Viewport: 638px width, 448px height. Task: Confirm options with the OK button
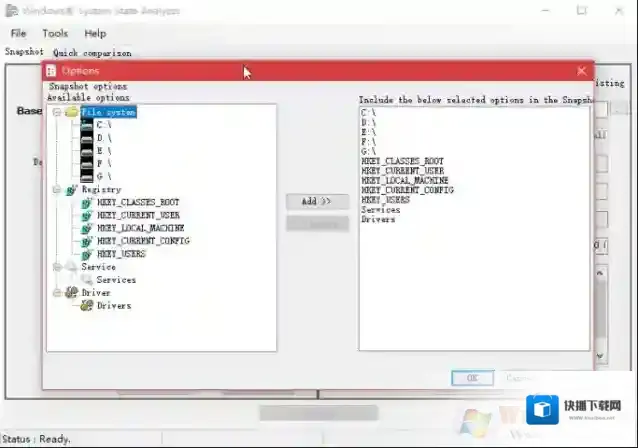point(472,378)
